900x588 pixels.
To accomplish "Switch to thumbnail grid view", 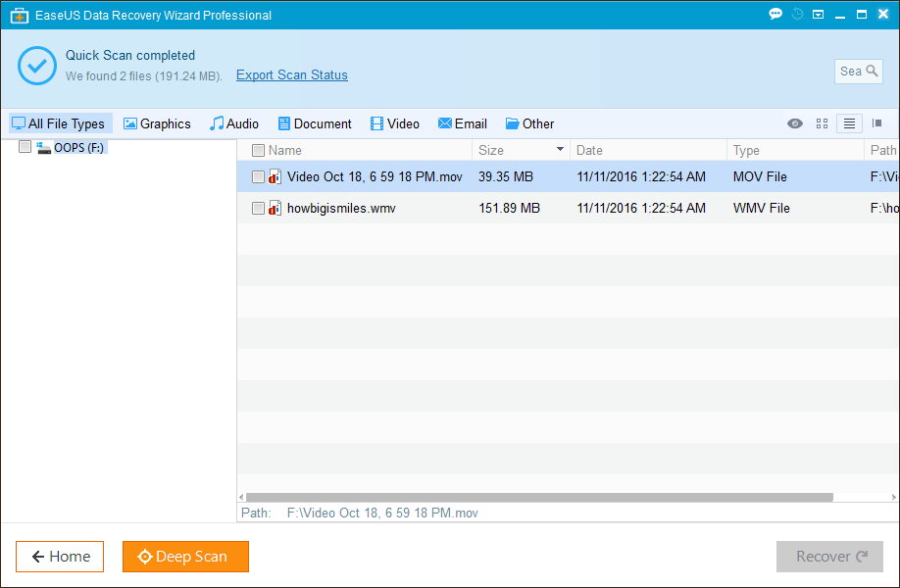I will (822, 123).
